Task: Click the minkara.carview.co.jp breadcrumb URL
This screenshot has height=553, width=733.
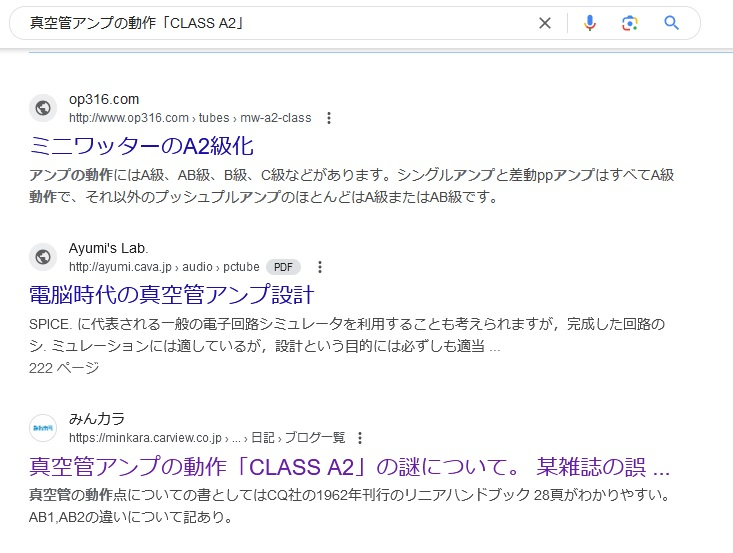Action: [207, 438]
